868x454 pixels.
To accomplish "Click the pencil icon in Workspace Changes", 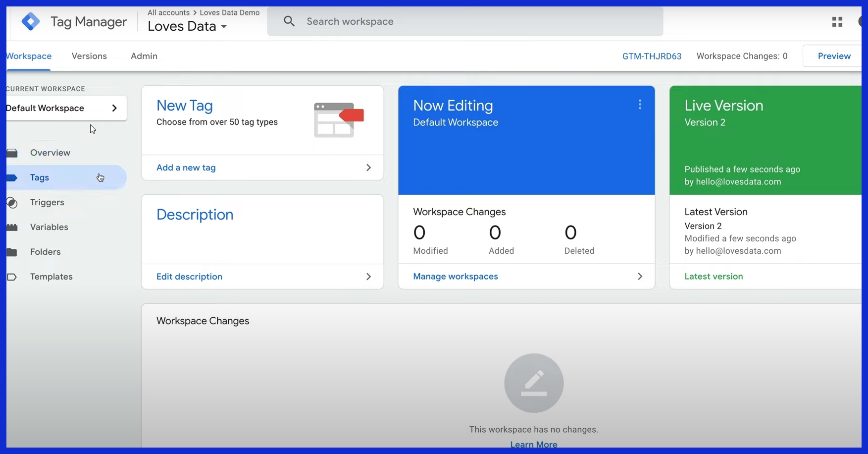I will click(x=534, y=383).
